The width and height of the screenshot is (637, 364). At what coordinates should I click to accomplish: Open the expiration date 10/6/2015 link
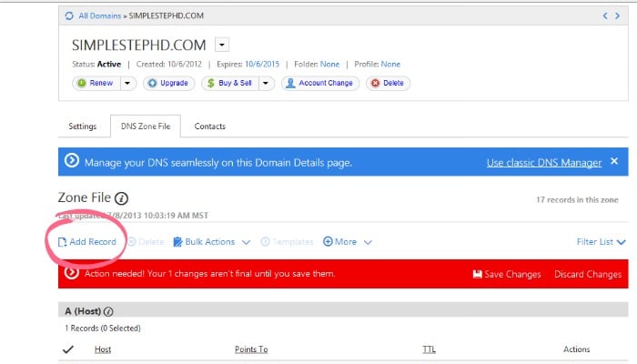[262, 65]
